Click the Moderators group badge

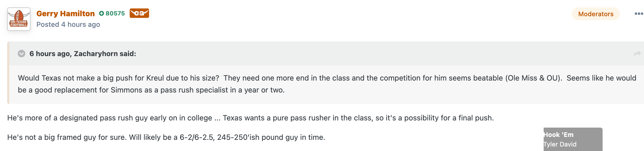tap(596, 14)
